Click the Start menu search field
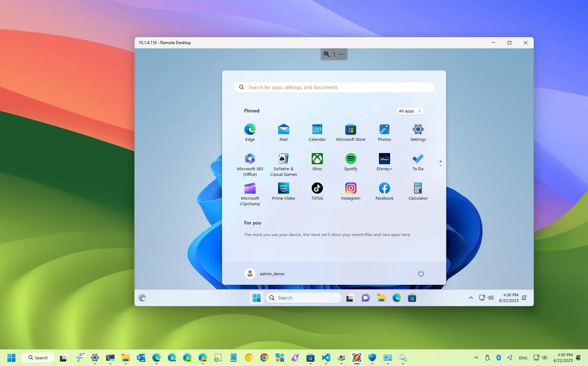 tap(333, 87)
